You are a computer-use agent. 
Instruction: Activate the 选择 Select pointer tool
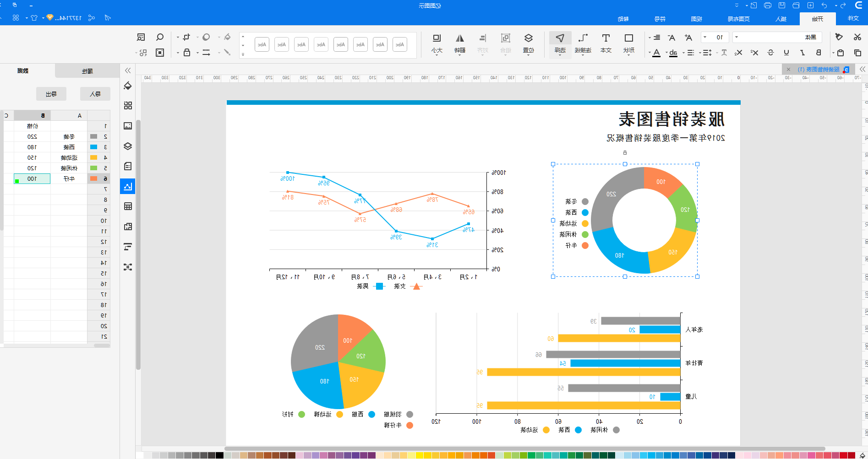(560, 43)
